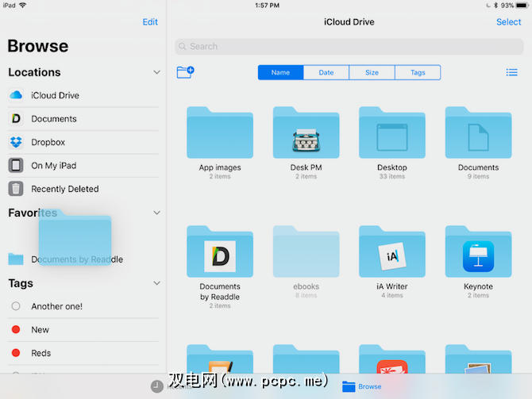Select the On My iPad icon
The height and width of the screenshot is (399, 532).
(x=16, y=166)
